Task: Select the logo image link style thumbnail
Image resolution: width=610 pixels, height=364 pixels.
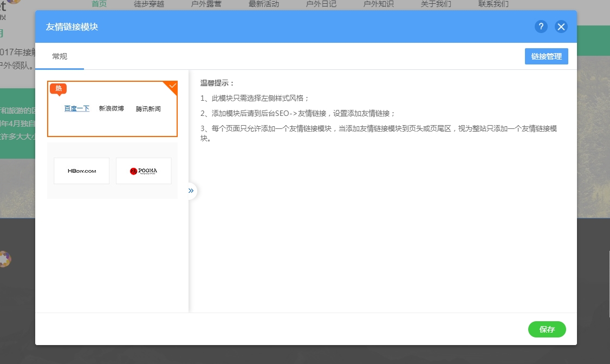Action: click(112, 171)
